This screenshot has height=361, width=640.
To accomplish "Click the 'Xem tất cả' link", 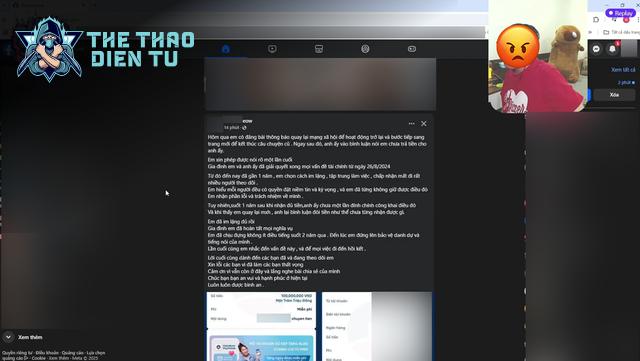I will click(x=623, y=70).
